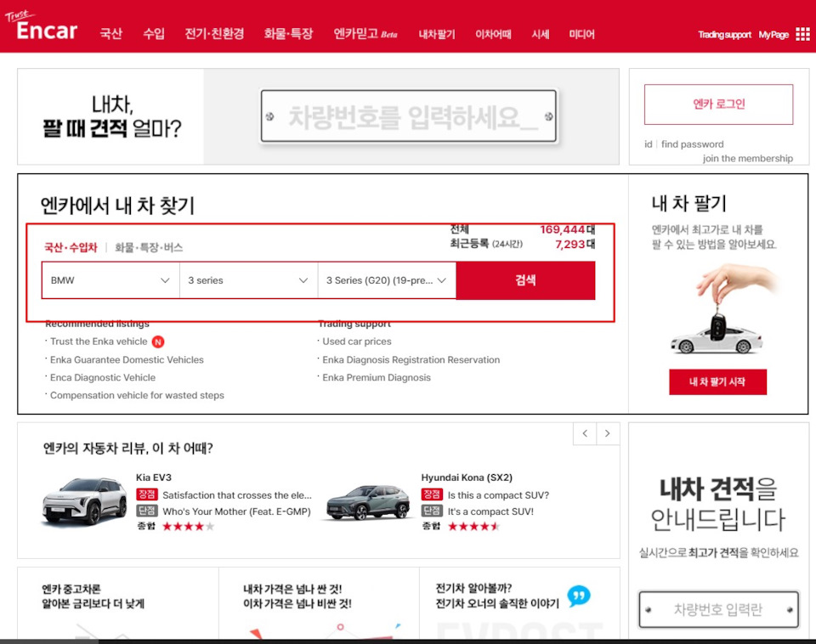Open the 3 series model dropdown
This screenshot has width=816, height=644.
249,280
